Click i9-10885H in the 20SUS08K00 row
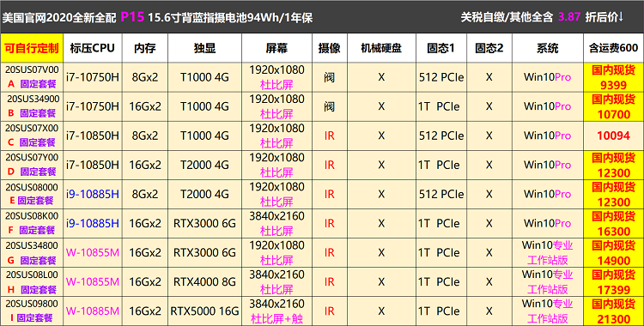644x326 pixels. [x=93, y=223]
